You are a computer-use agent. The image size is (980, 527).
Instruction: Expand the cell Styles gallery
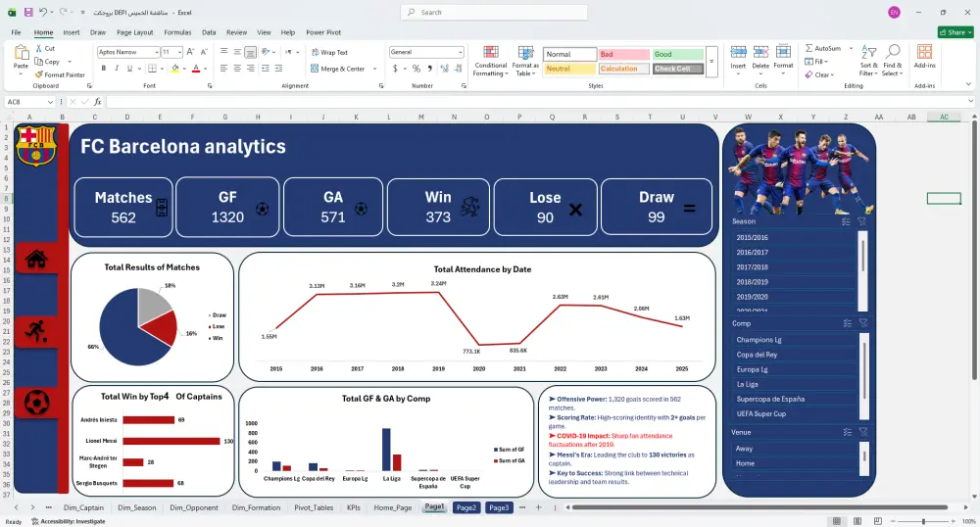coord(711,63)
